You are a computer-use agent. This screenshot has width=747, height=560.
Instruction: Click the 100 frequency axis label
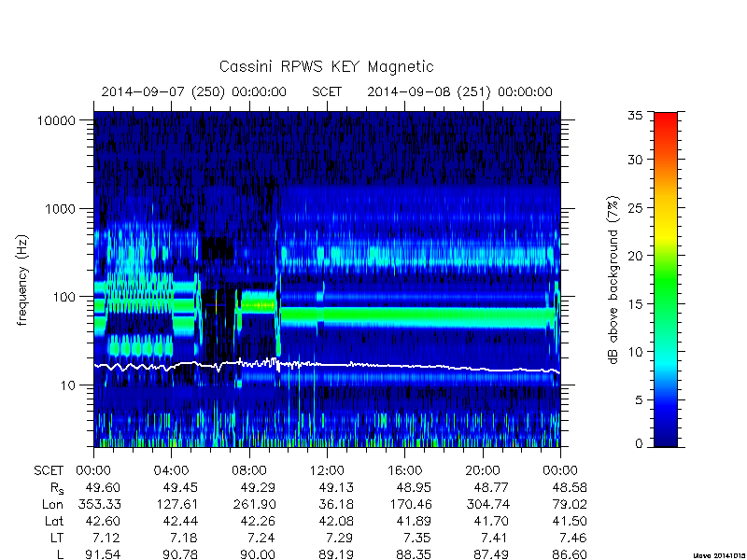[x=64, y=297]
